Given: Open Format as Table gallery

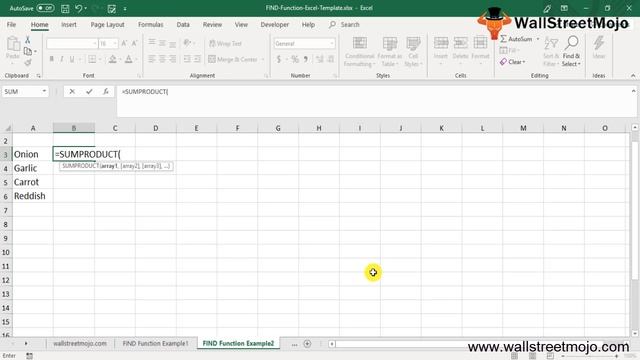Looking at the screenshot, I should coord(389,51).
